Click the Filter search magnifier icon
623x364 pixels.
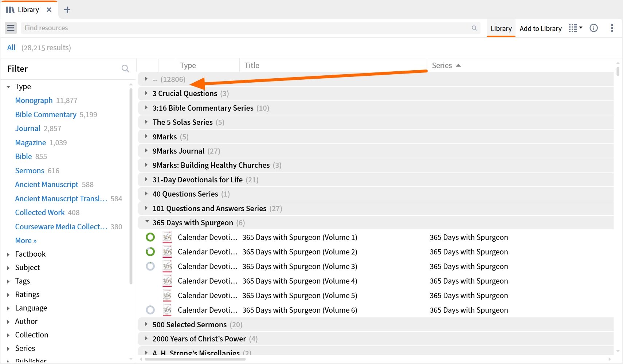point(125,68)
